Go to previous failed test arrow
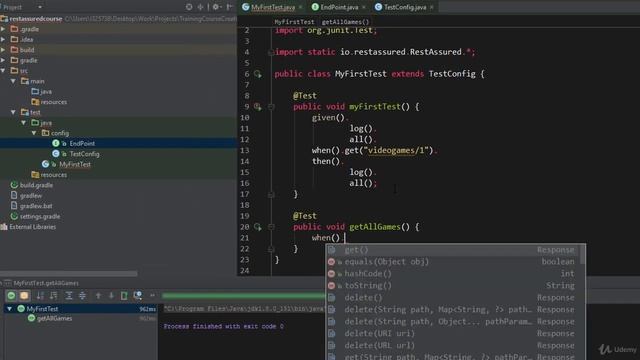 (98, 296)
